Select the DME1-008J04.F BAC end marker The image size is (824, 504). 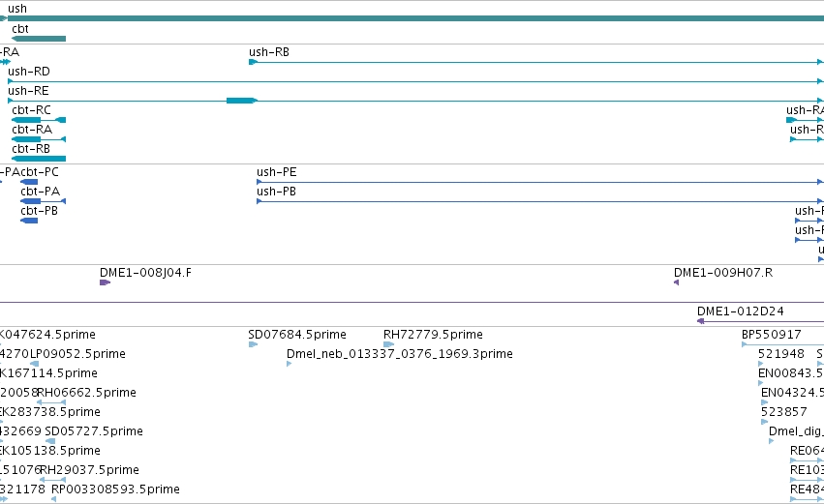pyautogui.click(x=105, y=282)
